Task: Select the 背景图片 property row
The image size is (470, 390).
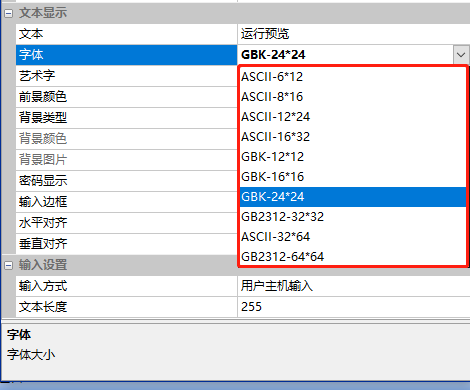Action: coord(126,160)
